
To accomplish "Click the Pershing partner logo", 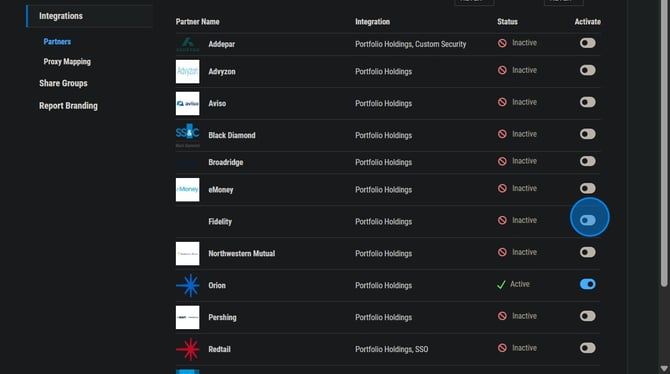I will click(188, 317).
